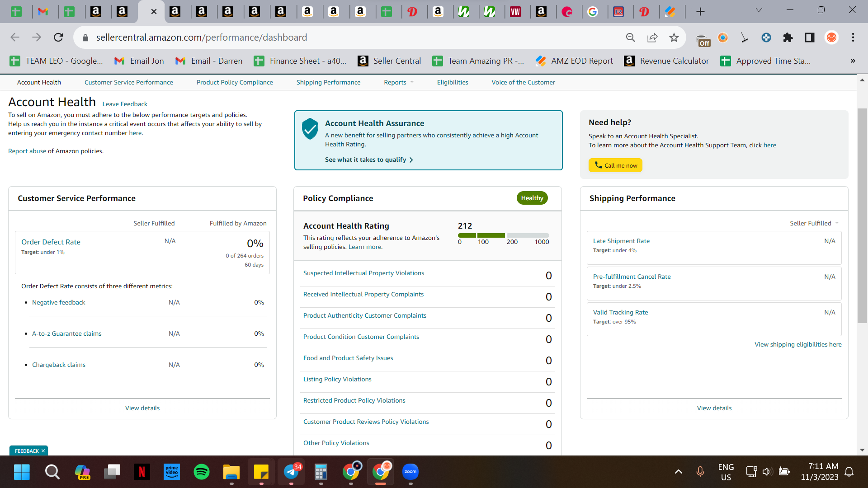Close the current browser tab

click(154, 12)
